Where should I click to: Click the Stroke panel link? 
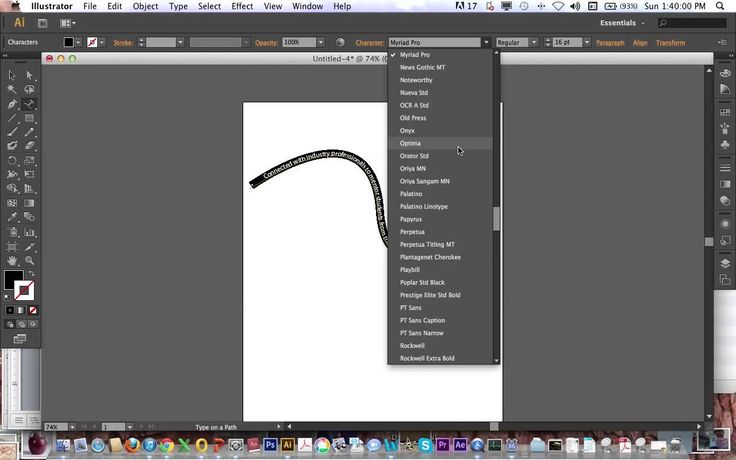pyautogui.click(x=124, y=43)
